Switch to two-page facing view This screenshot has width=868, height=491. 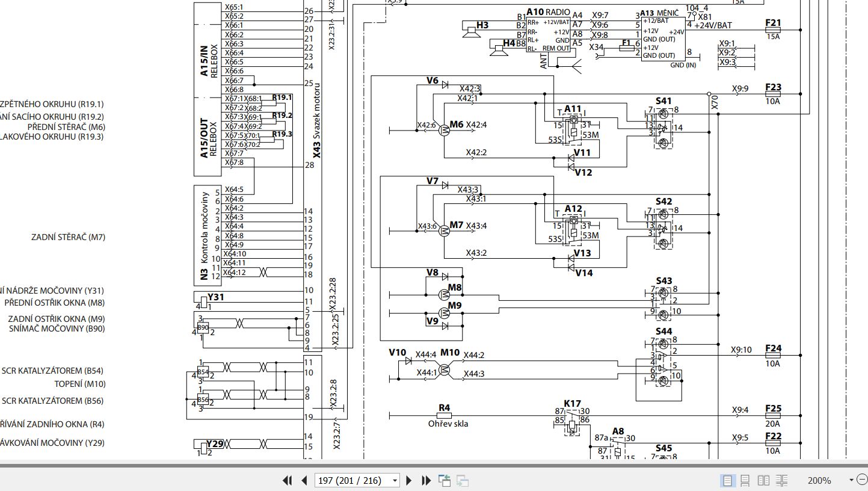(x=763, y=480)
